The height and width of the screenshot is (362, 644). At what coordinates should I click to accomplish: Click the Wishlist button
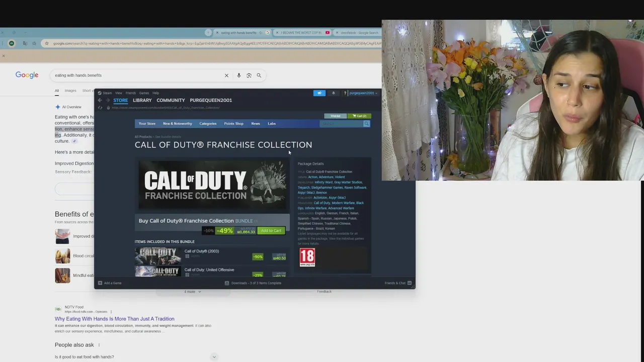click(x=336, y=116)
